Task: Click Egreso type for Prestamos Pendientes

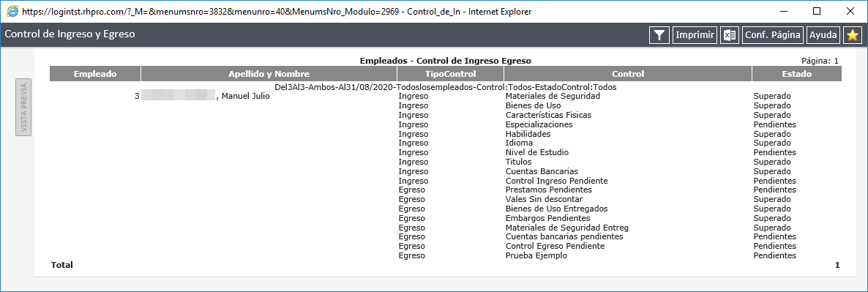Action: click(412, 190)
